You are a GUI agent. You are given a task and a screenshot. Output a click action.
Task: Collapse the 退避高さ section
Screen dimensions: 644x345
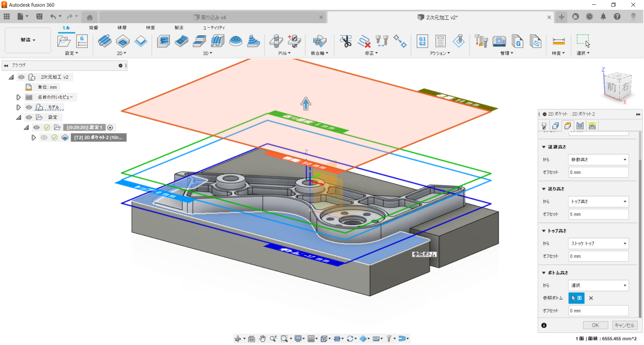click(544, 147)
